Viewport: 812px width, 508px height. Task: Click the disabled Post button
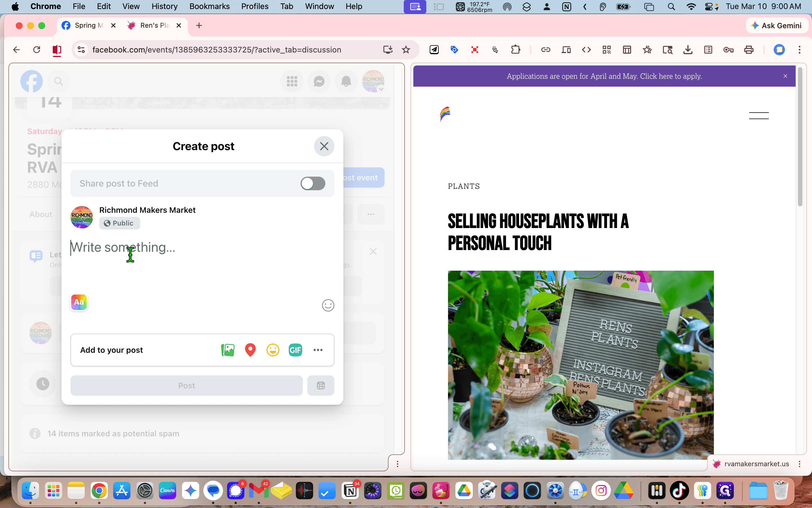tap(187, 385)
